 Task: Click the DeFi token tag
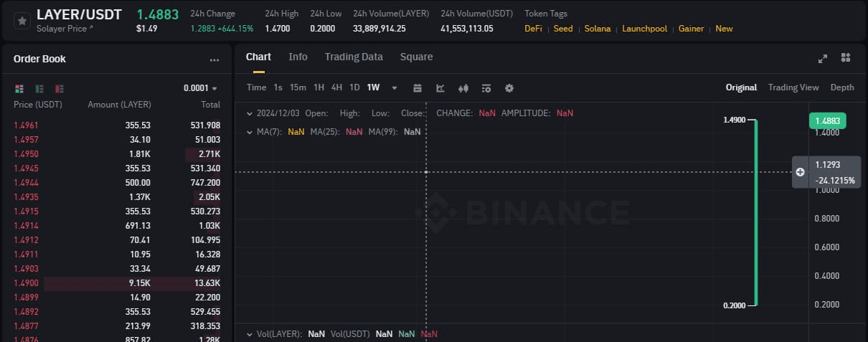pyautogui.click(x=534, y=29)
